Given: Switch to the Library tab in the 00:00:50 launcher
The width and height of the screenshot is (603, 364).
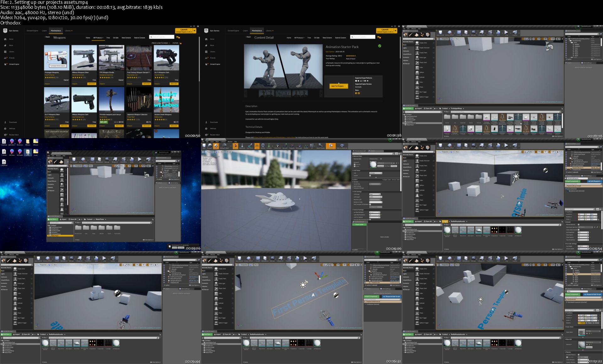Looking at the screenshot, I should pos(68,31).
